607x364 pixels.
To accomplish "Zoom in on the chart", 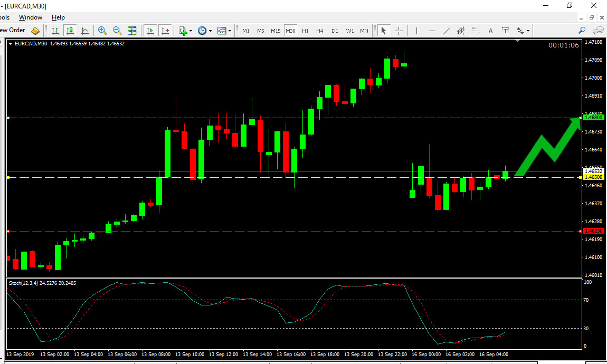I will click(x=102, y=31).
